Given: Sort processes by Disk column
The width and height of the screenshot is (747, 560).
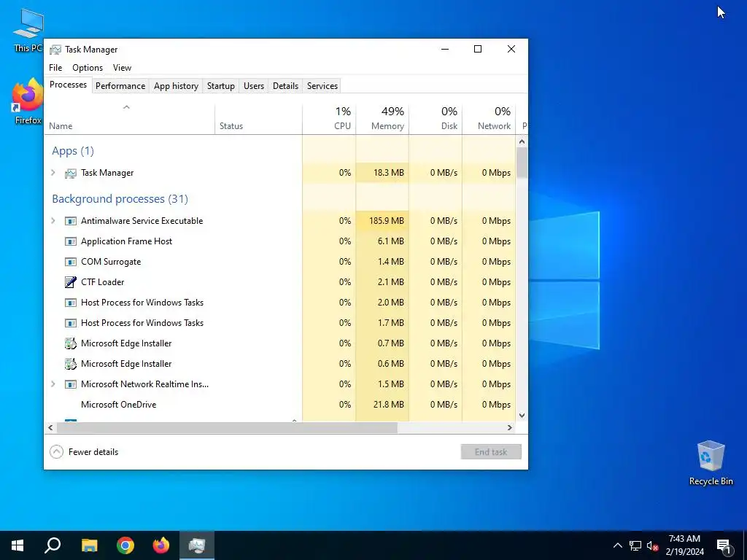Looking at the screenshot, I should coord(436,118).
